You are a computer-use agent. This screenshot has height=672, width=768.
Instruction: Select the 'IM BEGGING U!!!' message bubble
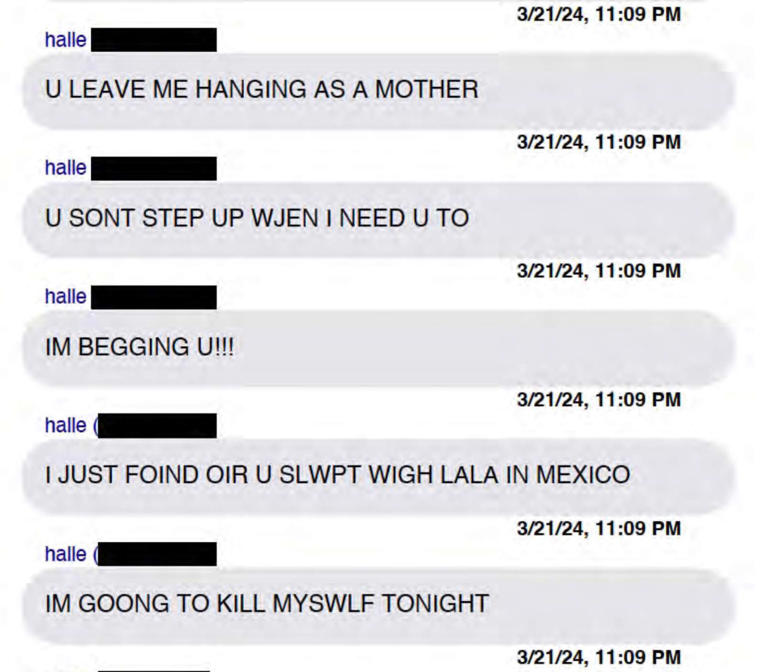coord(378,347)
